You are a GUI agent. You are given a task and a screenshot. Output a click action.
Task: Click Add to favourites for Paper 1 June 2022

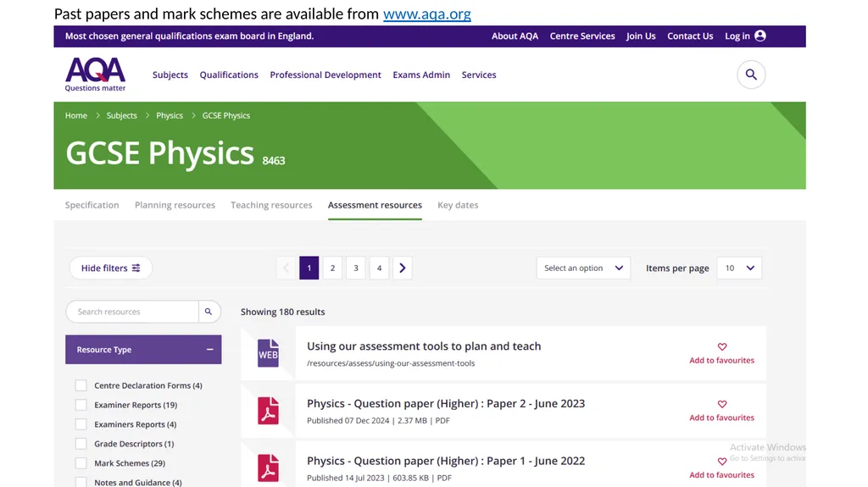point(722,475)
